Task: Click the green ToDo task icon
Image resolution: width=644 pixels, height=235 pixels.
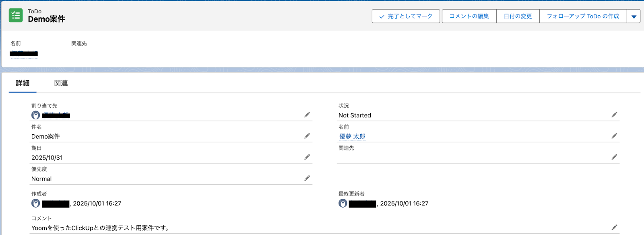Action: [x=16, y=15]
